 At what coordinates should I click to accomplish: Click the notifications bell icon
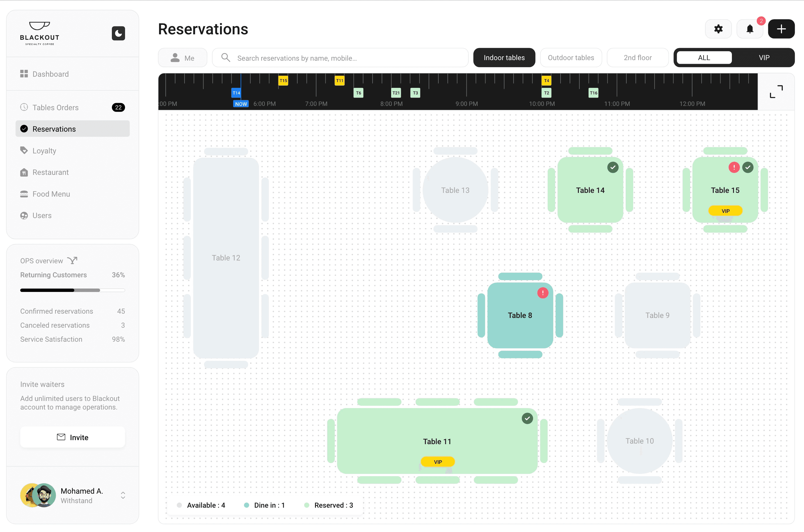pyautogui.click(x=750, y=29)
